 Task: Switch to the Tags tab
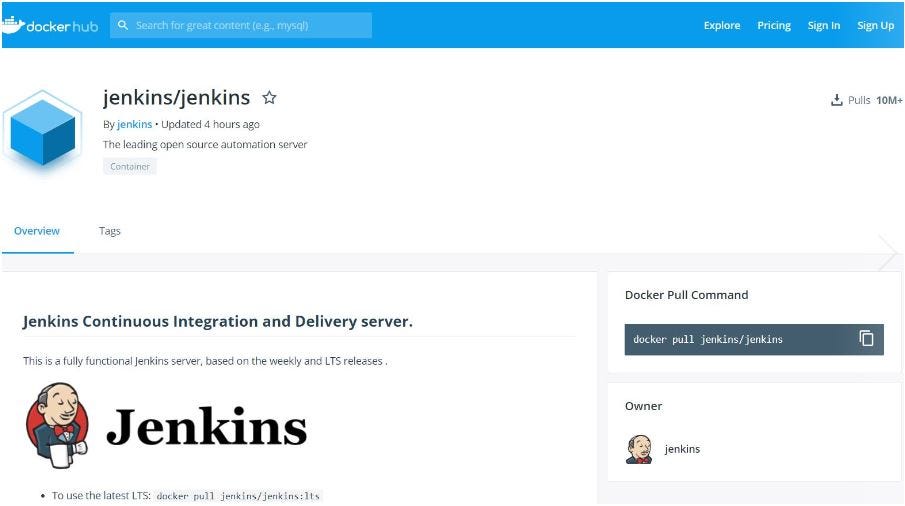click(x=110, y=231)
